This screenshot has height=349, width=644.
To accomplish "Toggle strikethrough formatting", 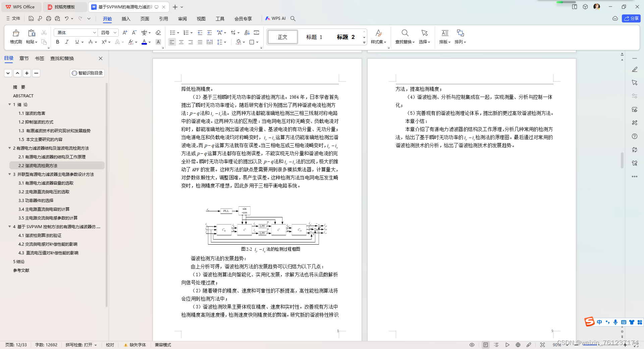I will click(90, 42).
